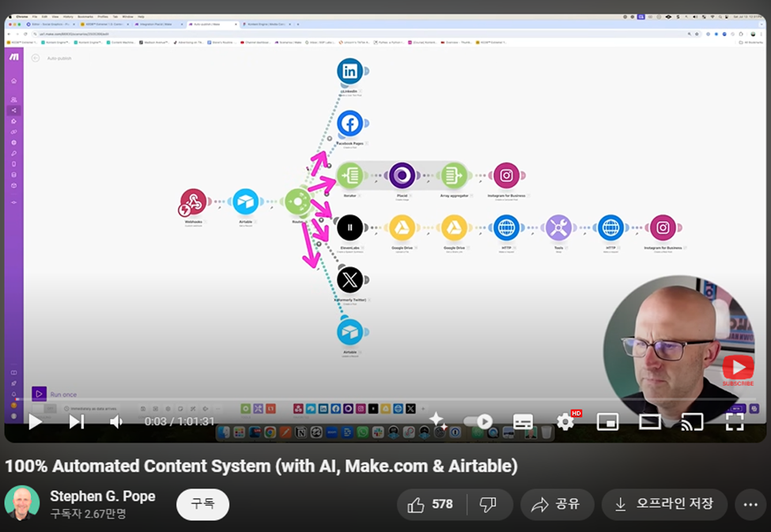Image resolution: width=771 pixels, height=532 pixels.
Task: Subscribe using the 구독 button
Action: click(202, 504)
